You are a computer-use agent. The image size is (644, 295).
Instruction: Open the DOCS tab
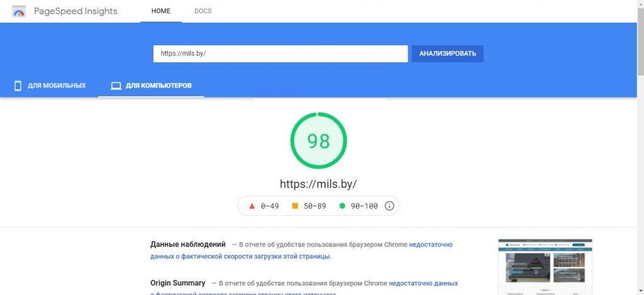point(203,11)
